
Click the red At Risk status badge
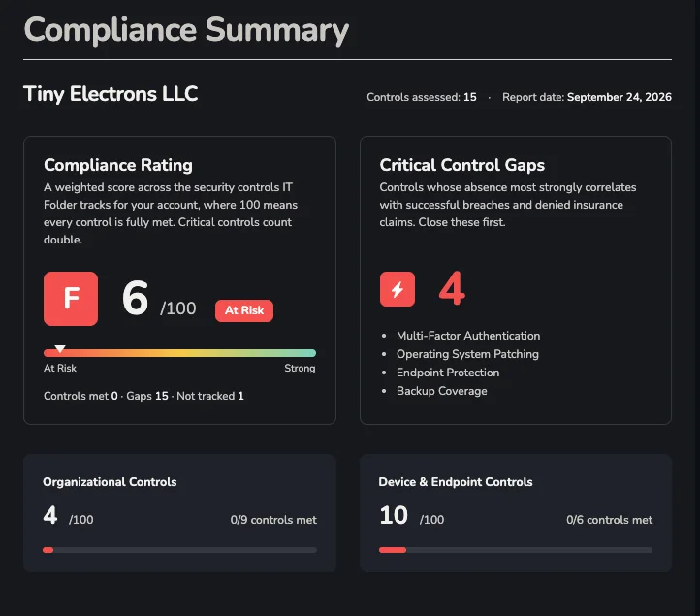(244, 310)
